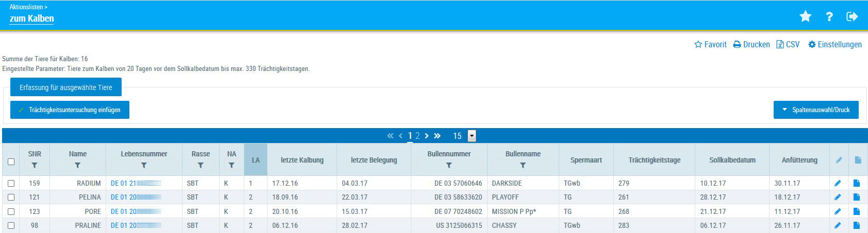
Task: Click the logout icon in header
Action: [x=852, y=17]
